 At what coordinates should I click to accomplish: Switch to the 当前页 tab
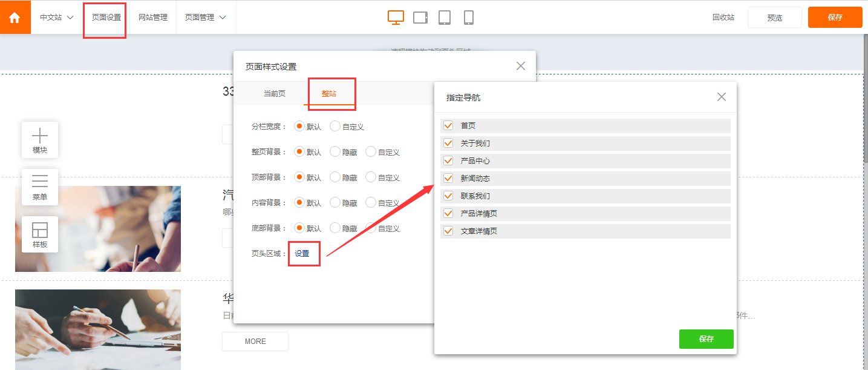click(274, 94)
